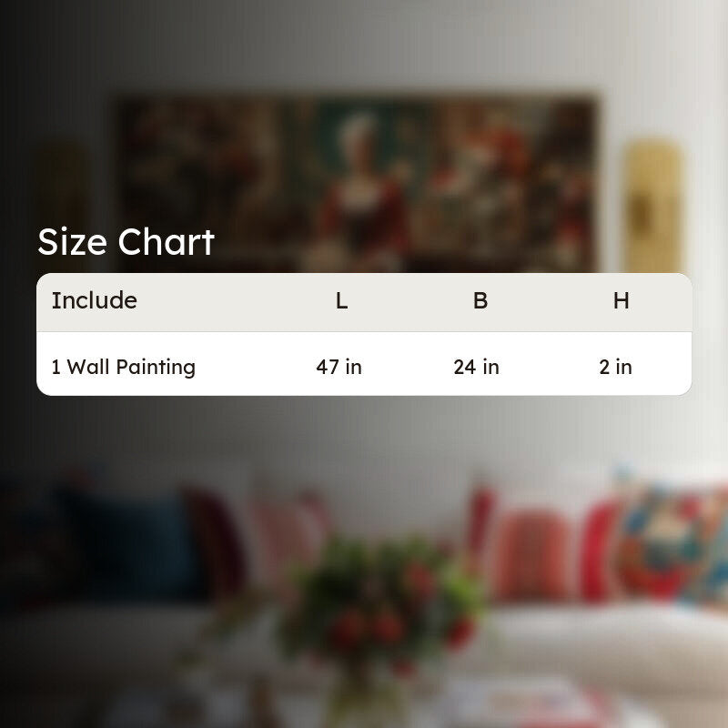Click the 47 in length value

339,367
